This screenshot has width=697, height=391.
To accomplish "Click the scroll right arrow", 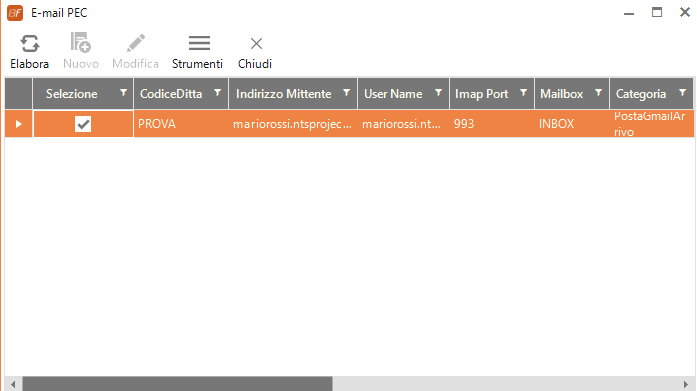I will tap(686, 384).
